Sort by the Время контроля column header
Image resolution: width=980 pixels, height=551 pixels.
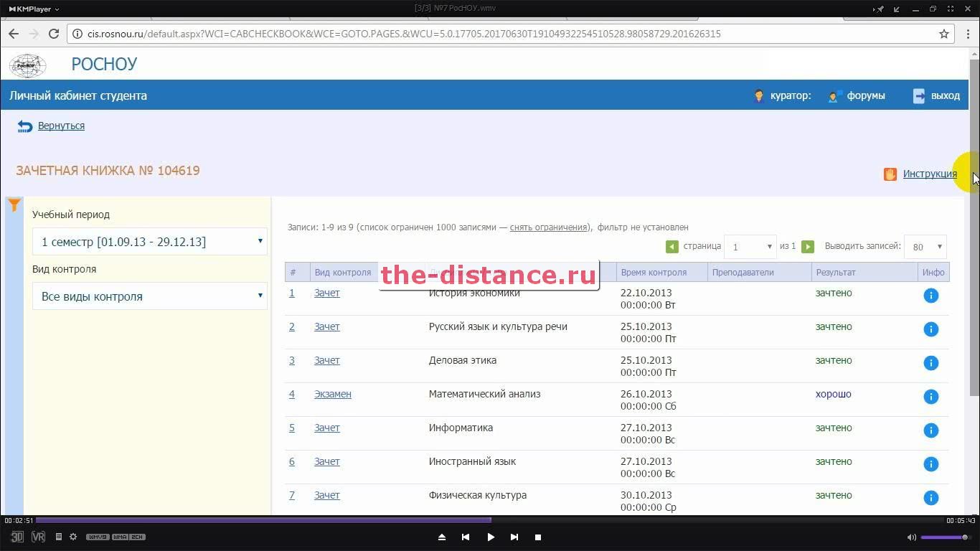click(x=654, y=273)
